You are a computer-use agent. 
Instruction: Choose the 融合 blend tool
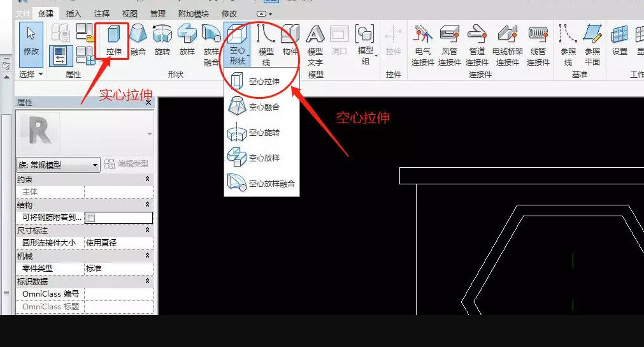(x=138, y=41)
